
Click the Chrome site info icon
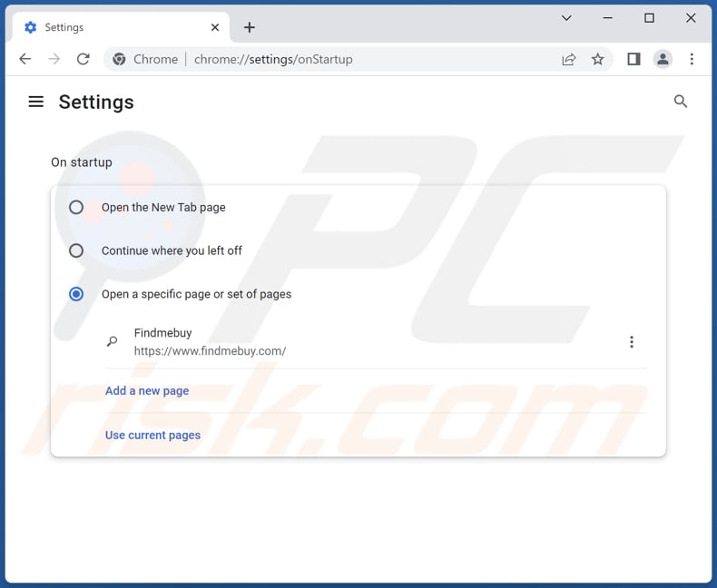(119, 59)
